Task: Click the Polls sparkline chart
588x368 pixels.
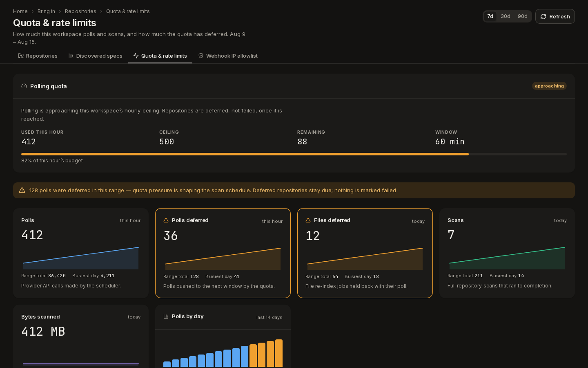Action: tap(81, 258)
